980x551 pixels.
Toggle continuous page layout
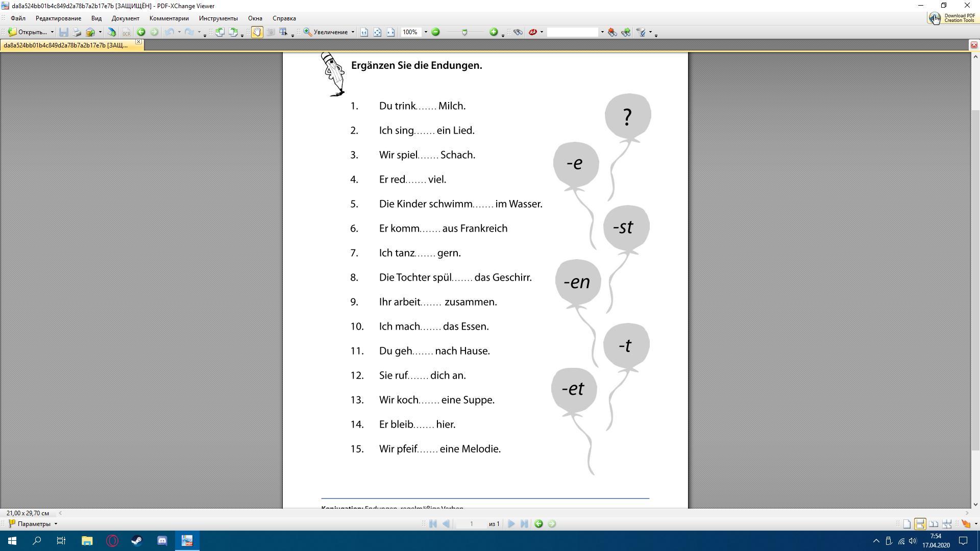920,524
